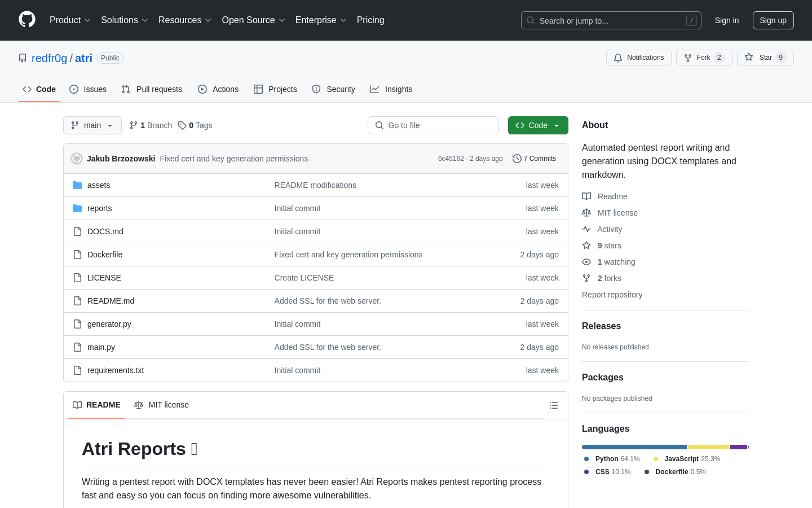Open latest commit message 'Fixed cert and key generation permissions' in header
Image resolution: width=812 pixels, height=508 pixels.
tap(234, 159)
